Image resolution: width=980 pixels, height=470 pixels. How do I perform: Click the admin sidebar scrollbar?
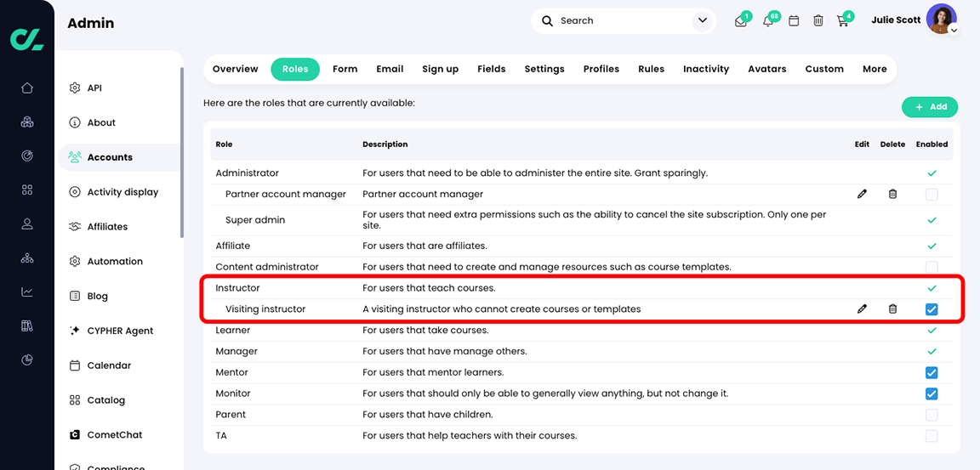point(182,153)
